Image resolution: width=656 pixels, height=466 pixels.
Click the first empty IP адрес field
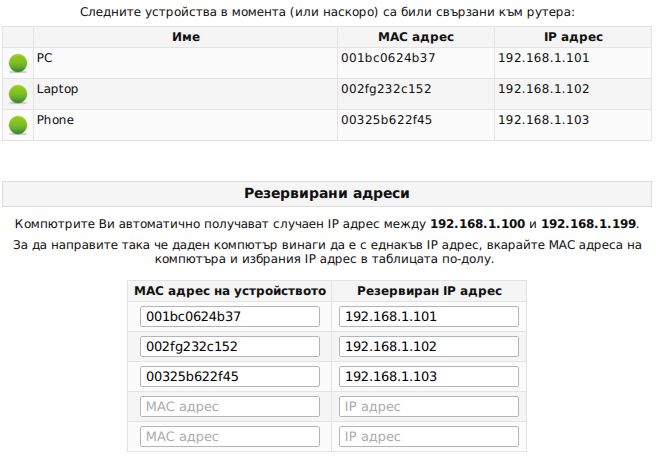pyautogui.click(x=429, y=407)
